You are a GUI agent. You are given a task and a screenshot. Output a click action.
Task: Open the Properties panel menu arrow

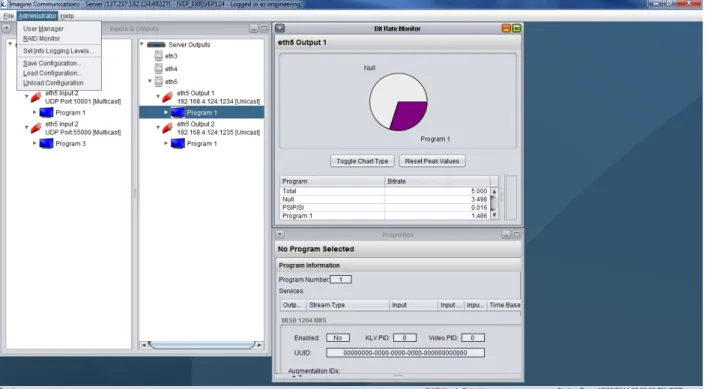pyautogui.click(x=280, y=234)
